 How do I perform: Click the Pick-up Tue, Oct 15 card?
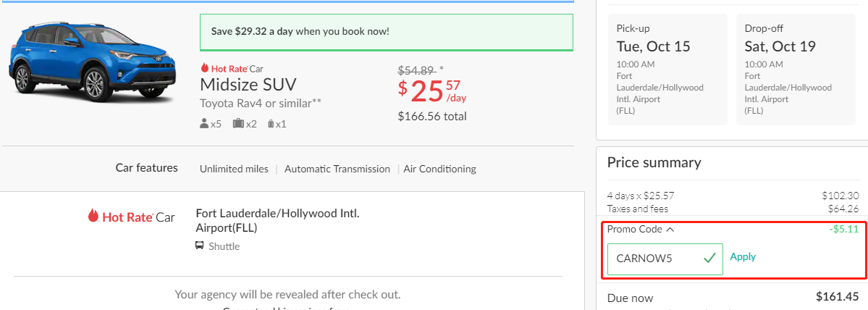coord(667,70)
